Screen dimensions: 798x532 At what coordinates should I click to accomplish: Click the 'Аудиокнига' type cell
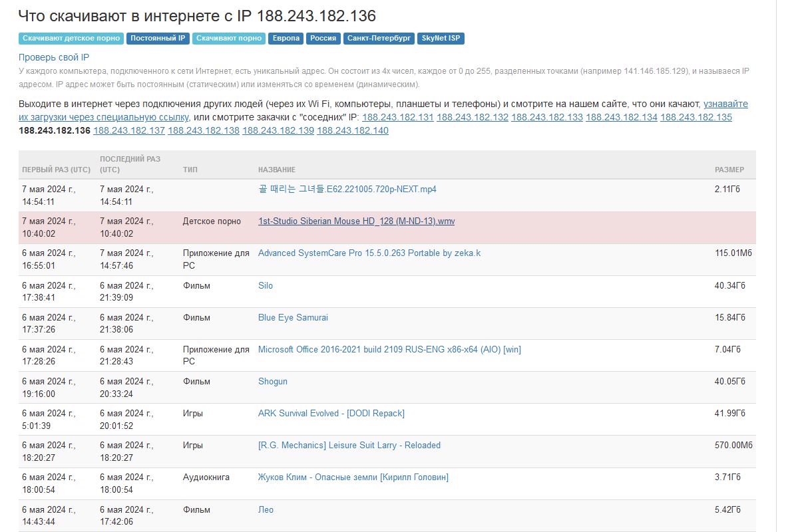point(206,477)
